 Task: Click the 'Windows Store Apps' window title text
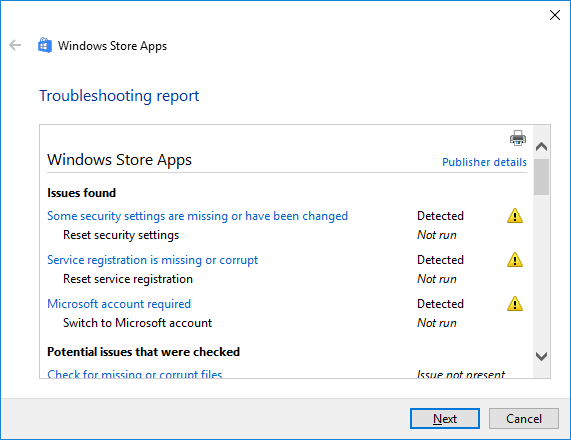(112, 46)
